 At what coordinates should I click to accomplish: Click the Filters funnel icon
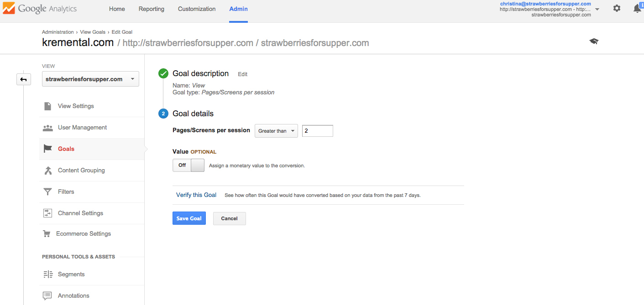coord(47,192)
